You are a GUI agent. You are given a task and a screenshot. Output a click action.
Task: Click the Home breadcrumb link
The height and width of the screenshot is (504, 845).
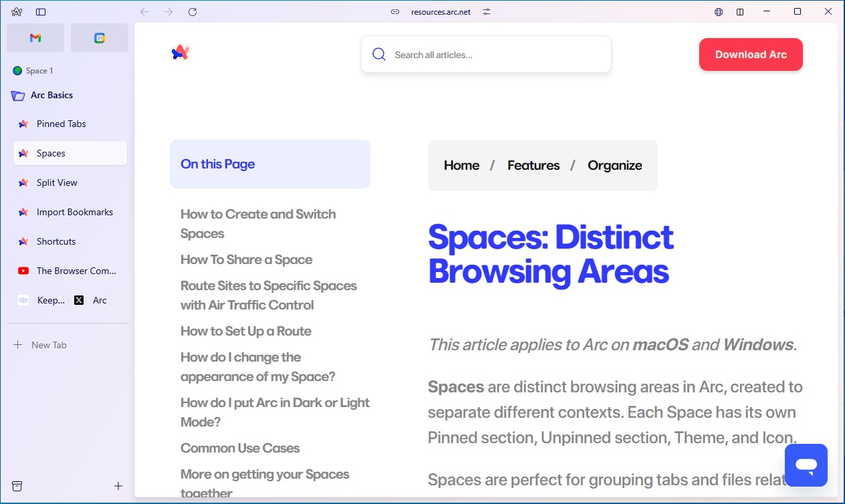tap(461, 165)
